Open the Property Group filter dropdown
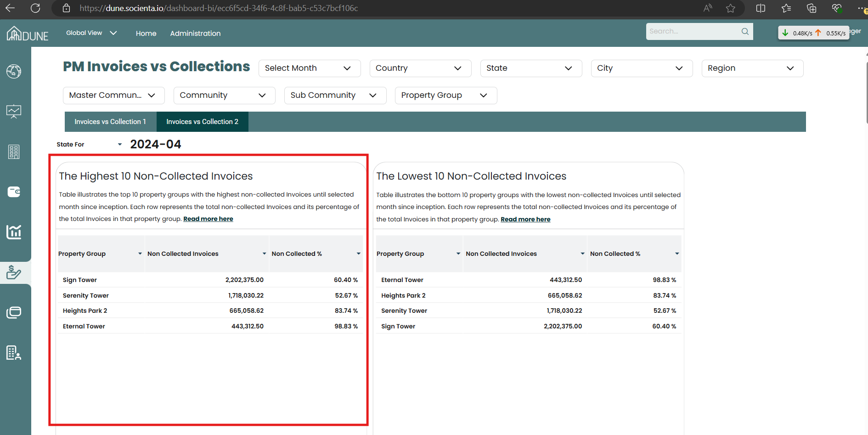868x435 pixels. point(445,95)
